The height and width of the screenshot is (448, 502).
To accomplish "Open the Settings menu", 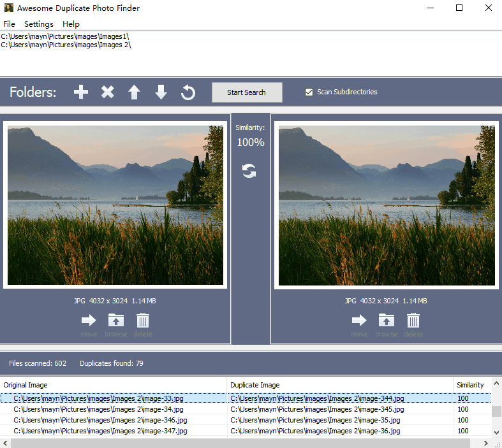I will pos(39,24).
